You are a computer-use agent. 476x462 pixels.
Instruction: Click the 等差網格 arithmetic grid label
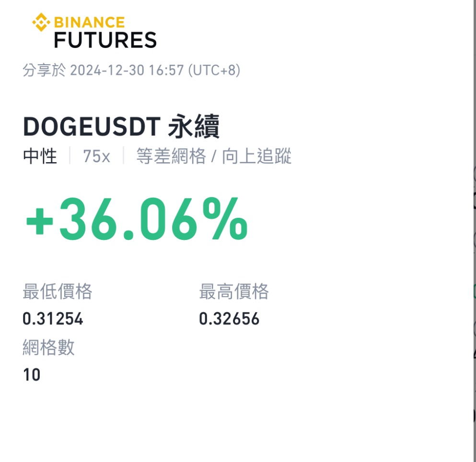pos(171,156)
